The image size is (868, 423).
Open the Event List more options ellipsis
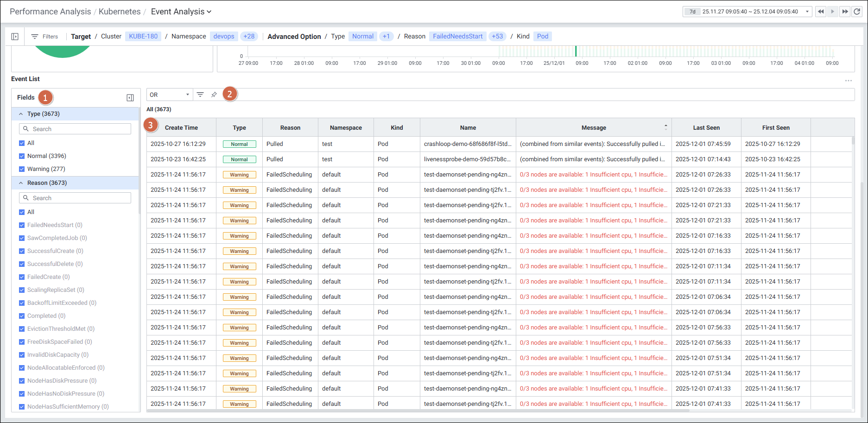848,81
